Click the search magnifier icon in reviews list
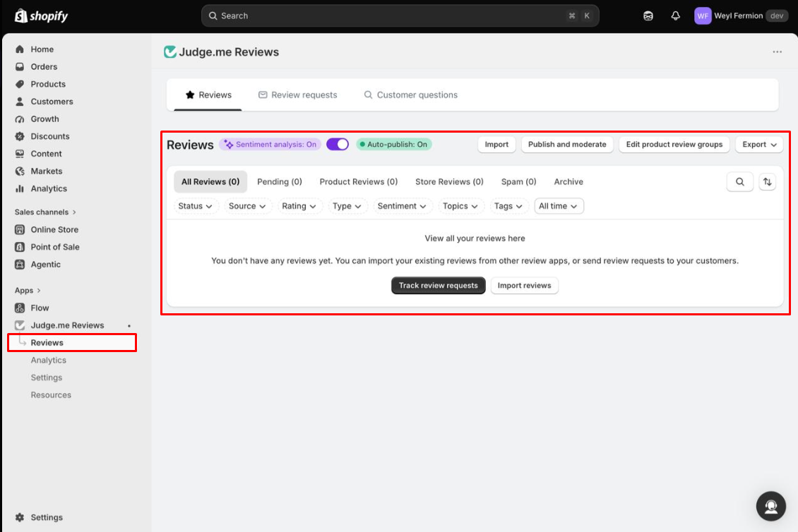Viewport: 798px width, 532px height. click(x=740, y=181)
